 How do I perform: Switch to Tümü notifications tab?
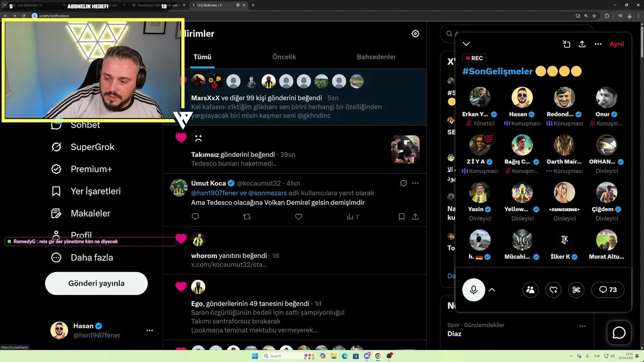[x=202, y=57]
